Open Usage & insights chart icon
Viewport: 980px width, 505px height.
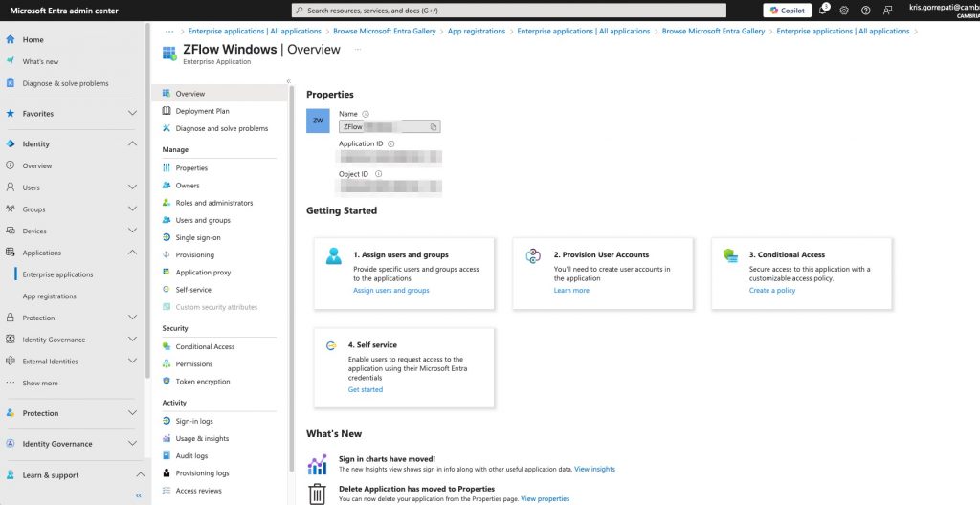167,438
